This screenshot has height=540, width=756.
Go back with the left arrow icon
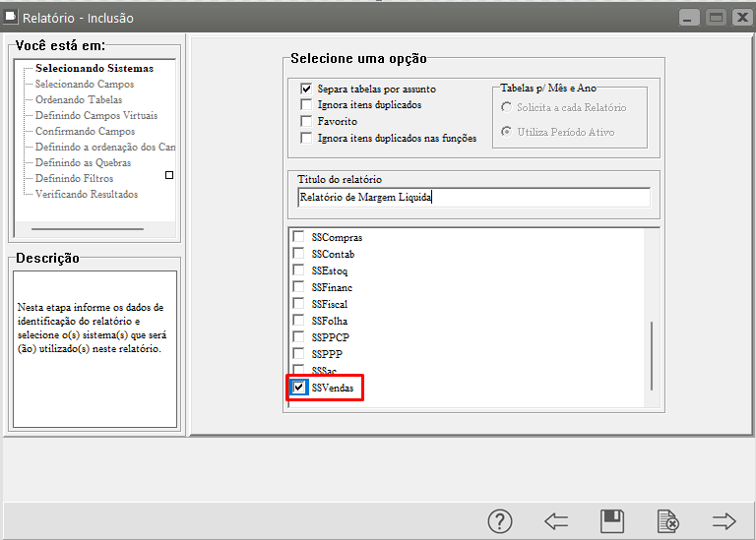pyautogui.click(x=556, y=521)
